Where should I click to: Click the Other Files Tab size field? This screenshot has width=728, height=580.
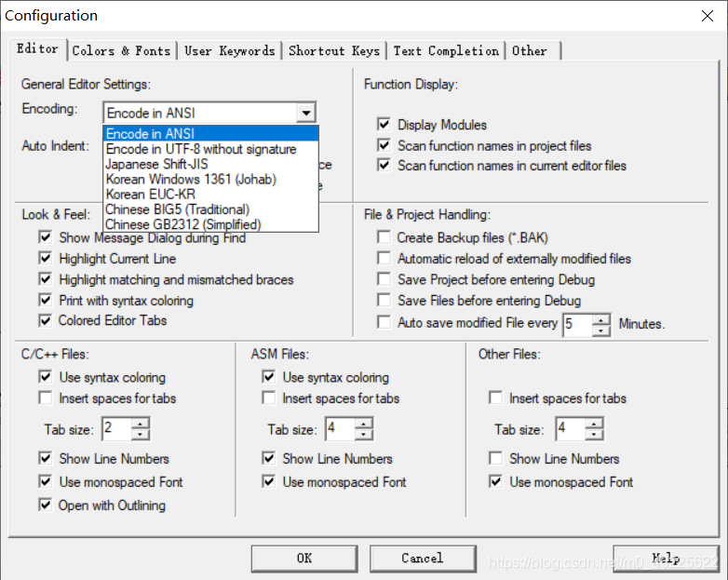pos(571,428)
